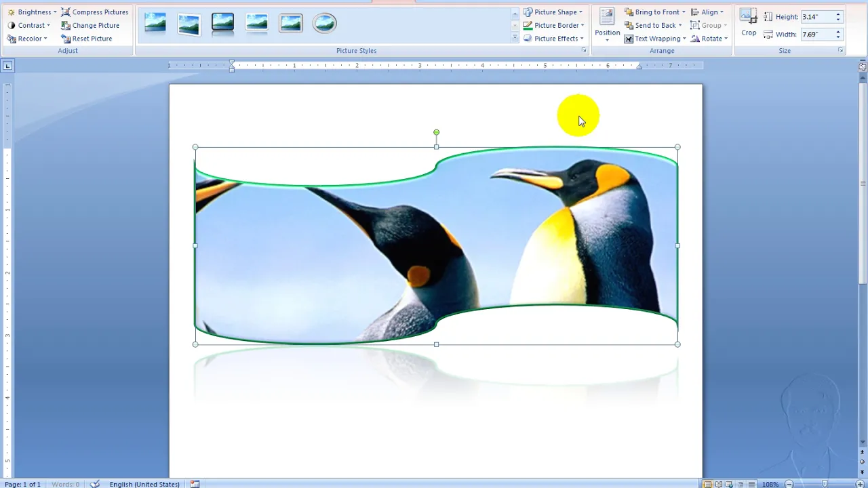Viewport: 868px width, 488px height.
Task: Click the scrollbar down arrow
Action: click(x=863, y=443)
